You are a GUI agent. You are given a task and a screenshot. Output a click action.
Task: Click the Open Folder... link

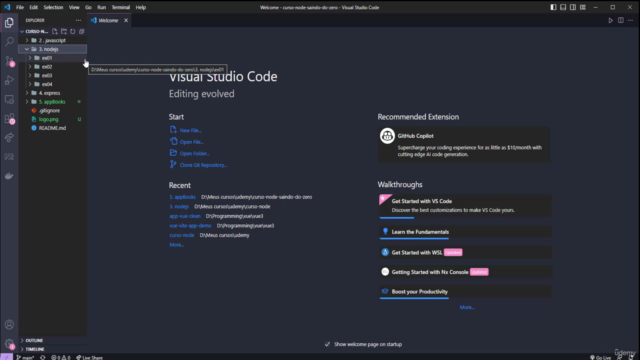pos(195,153)
